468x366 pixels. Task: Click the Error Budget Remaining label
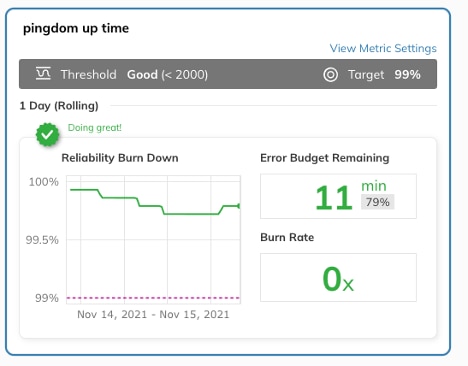tap(325, 158)
